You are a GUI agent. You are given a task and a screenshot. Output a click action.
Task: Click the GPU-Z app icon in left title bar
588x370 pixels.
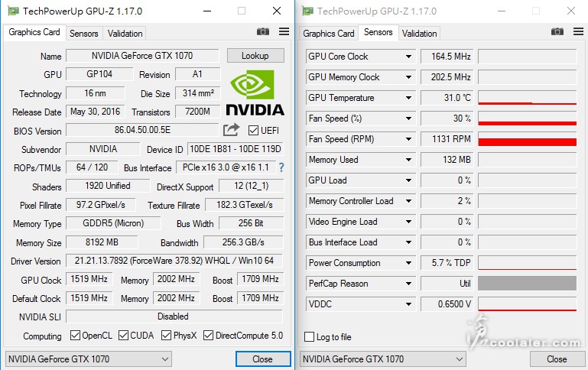click(x=13, y=11)
